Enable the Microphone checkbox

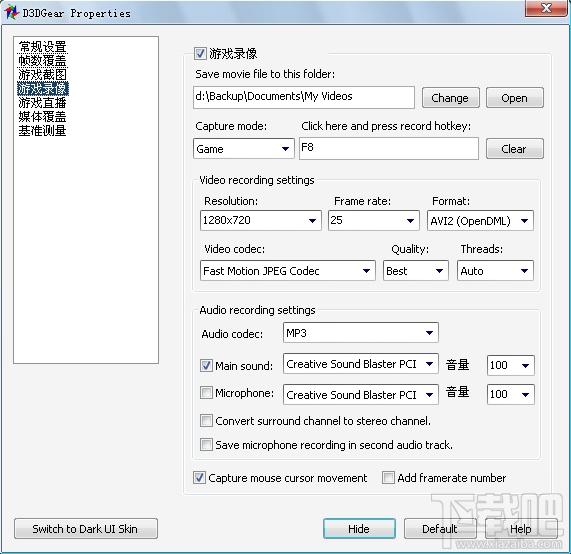pos(206,393)
